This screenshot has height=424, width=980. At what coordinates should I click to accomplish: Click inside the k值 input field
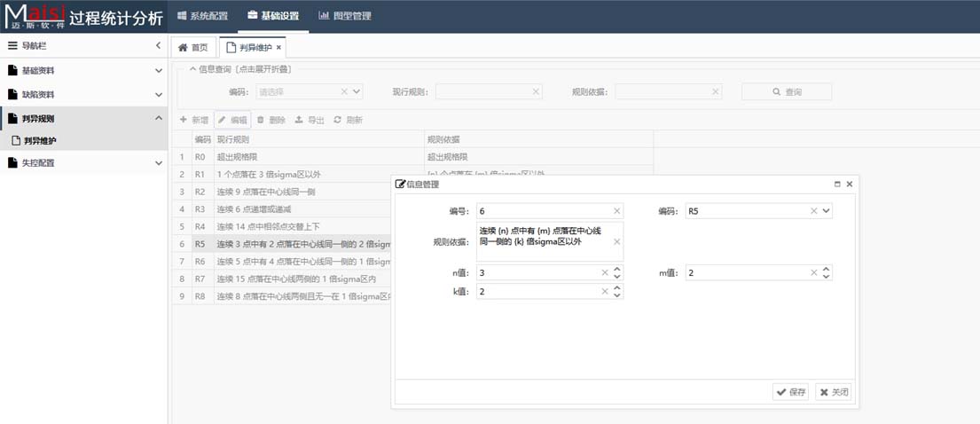[x=537, y=291]
